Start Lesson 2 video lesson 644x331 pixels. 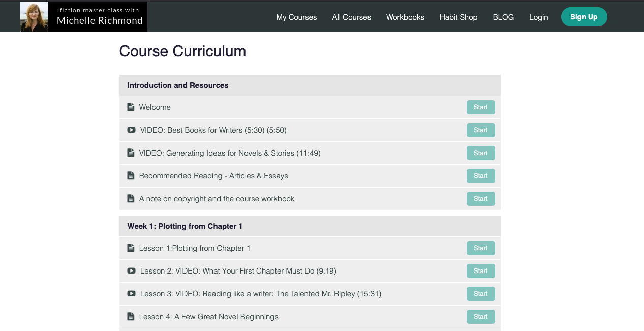[480, 270]
